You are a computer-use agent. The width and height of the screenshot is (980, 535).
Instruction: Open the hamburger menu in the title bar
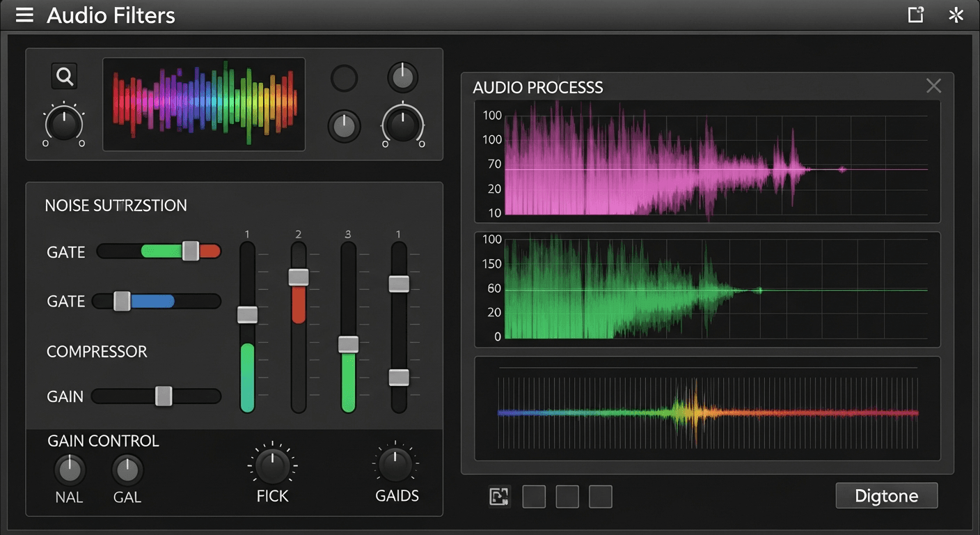pyautogui.click(x=24, y=15)
